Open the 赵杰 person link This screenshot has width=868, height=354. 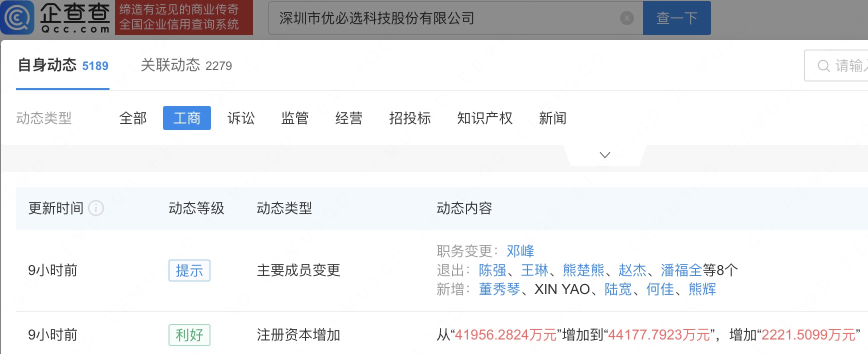click(632, 270)
